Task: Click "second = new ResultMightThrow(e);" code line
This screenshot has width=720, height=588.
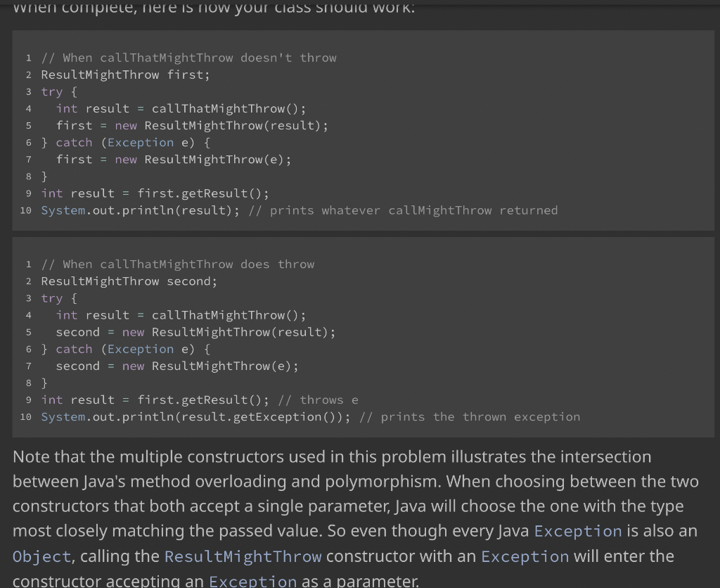Action: click(x=177, y=366)
